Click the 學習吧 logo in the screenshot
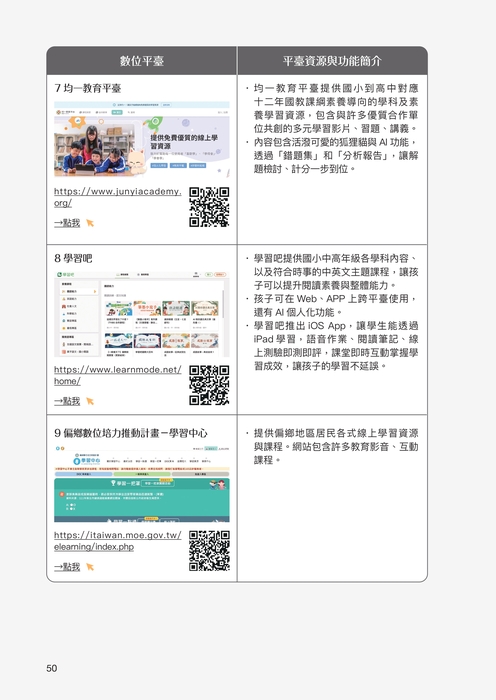The height and width of the screenshot is (700, 496). coord(66,275)
